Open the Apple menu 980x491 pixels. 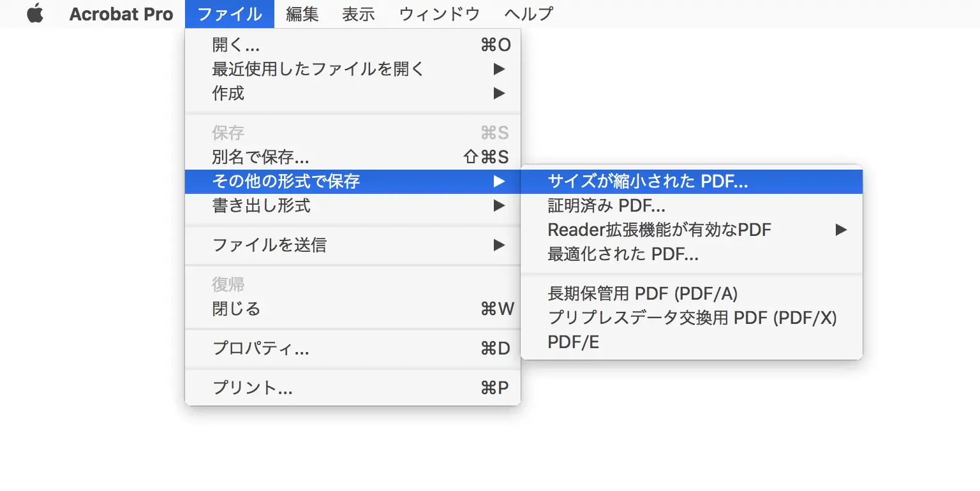tap(35, 14)
